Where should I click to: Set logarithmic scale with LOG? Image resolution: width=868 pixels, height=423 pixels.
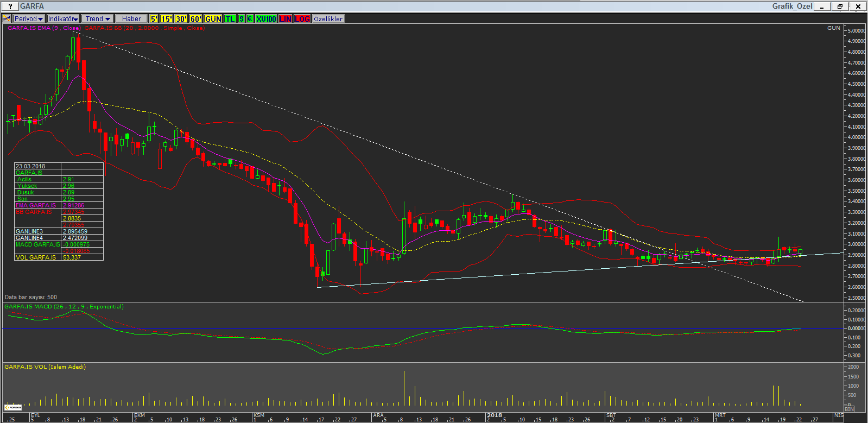point(302,19)
